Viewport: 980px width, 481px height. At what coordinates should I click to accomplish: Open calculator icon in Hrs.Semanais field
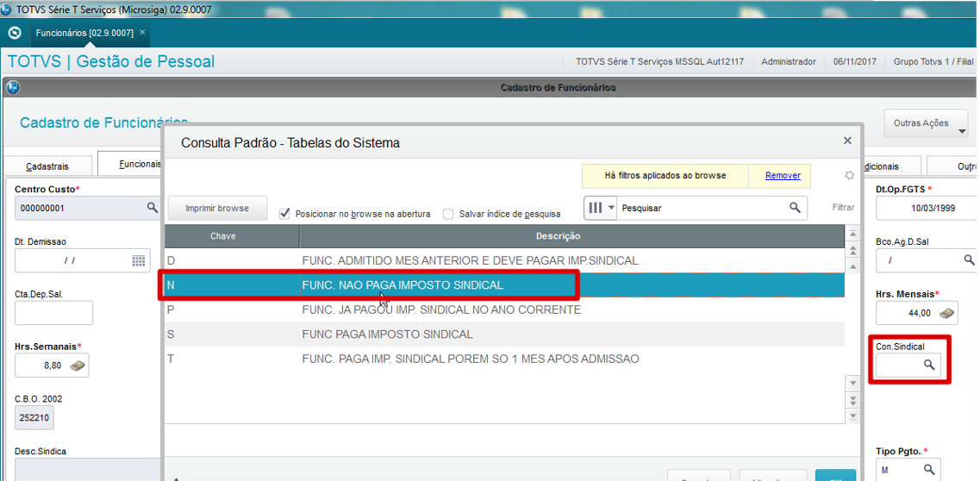click(x=78, y=366)
